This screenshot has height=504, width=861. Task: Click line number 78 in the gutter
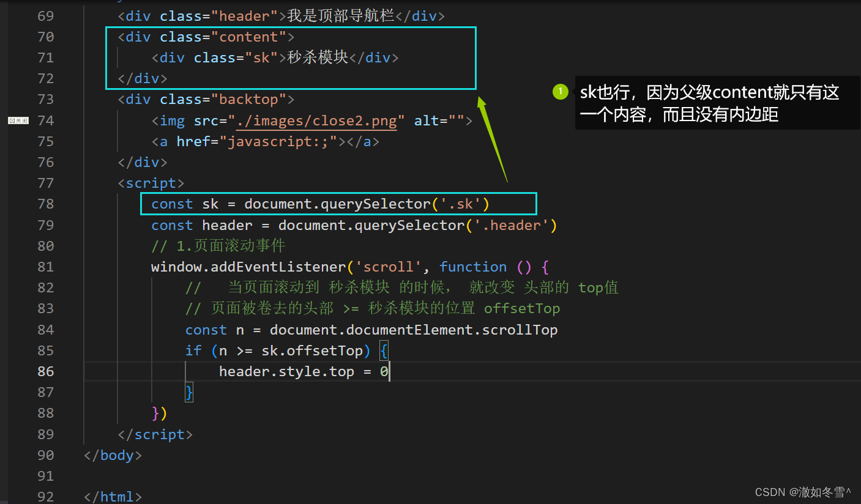point(45,204)
